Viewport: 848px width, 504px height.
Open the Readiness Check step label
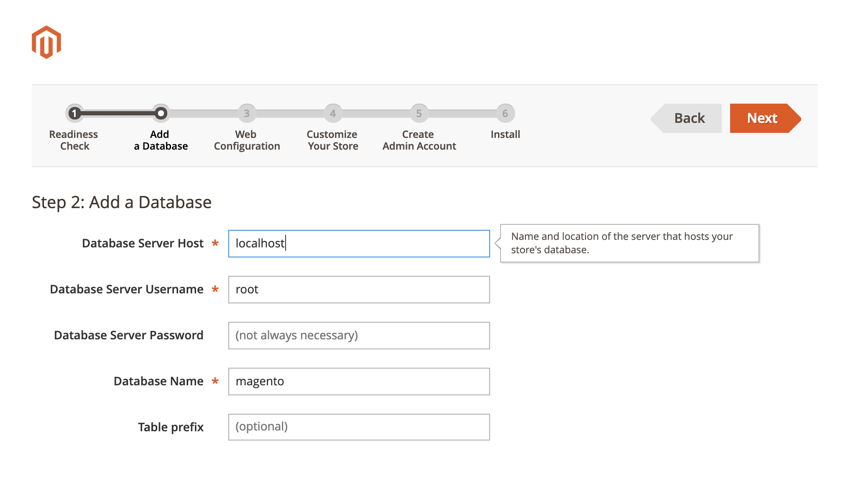coord(74,140)
